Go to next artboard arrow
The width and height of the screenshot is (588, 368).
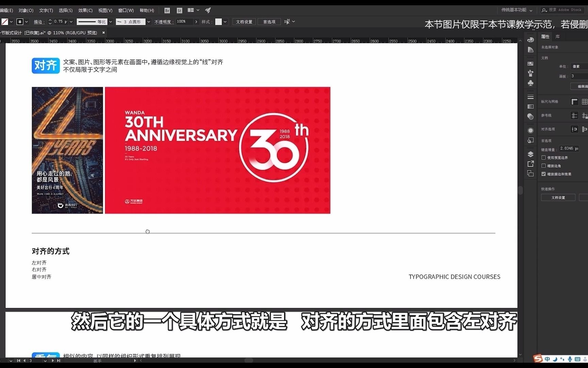pyautogui.click(x=53, y=361)
